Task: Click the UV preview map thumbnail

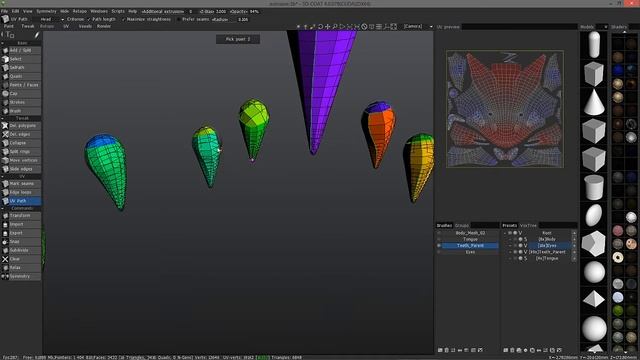Action: tap(505, 109)
